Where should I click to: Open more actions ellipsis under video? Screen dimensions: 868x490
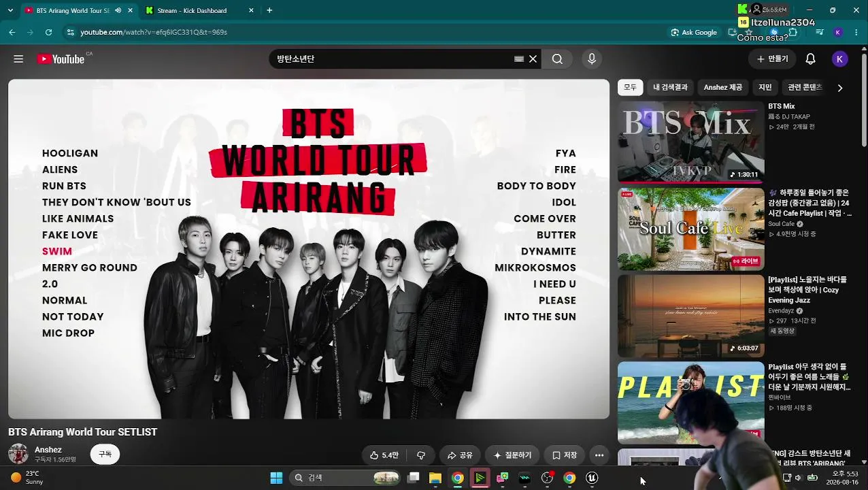coord(599,455)
